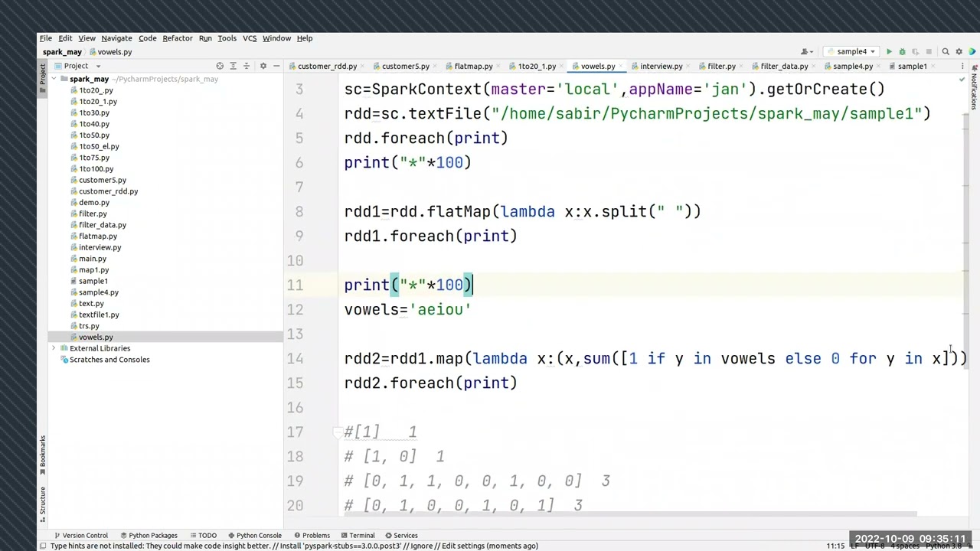Close the flatmap.py tab
This screenshot has width=980, height=551.
click(498, 67)
